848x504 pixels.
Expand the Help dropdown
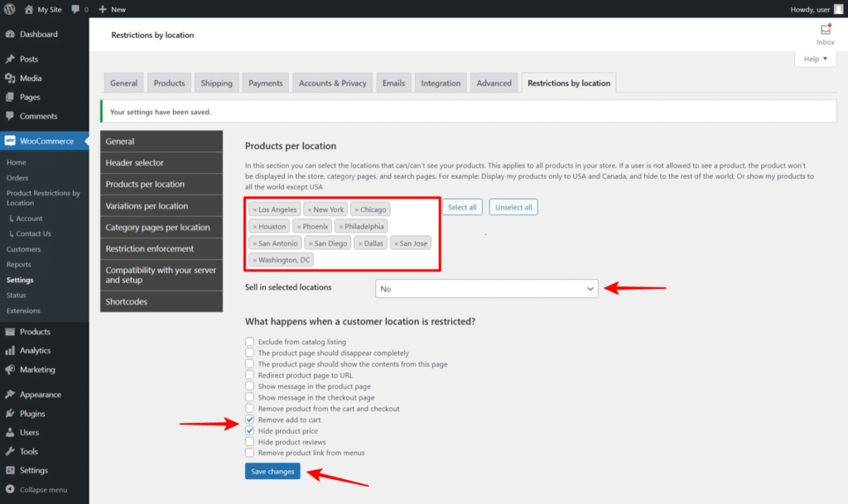tap(815, 60)
